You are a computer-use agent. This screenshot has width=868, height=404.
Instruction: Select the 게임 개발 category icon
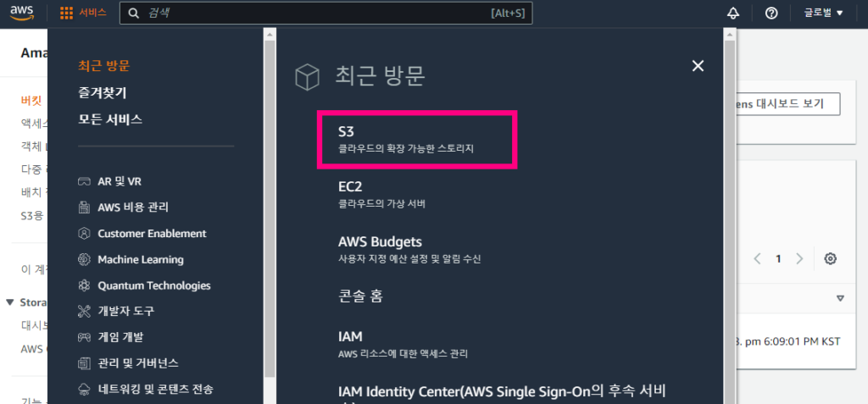84,337
